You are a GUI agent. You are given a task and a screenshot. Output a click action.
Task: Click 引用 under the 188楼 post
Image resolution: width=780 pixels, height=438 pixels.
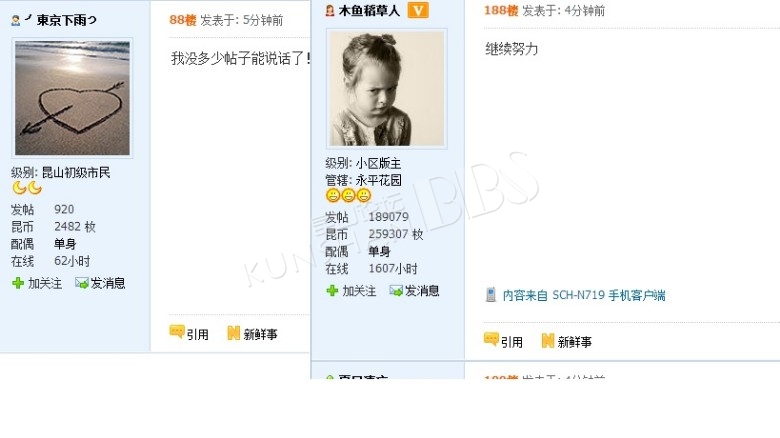(511, 342)
